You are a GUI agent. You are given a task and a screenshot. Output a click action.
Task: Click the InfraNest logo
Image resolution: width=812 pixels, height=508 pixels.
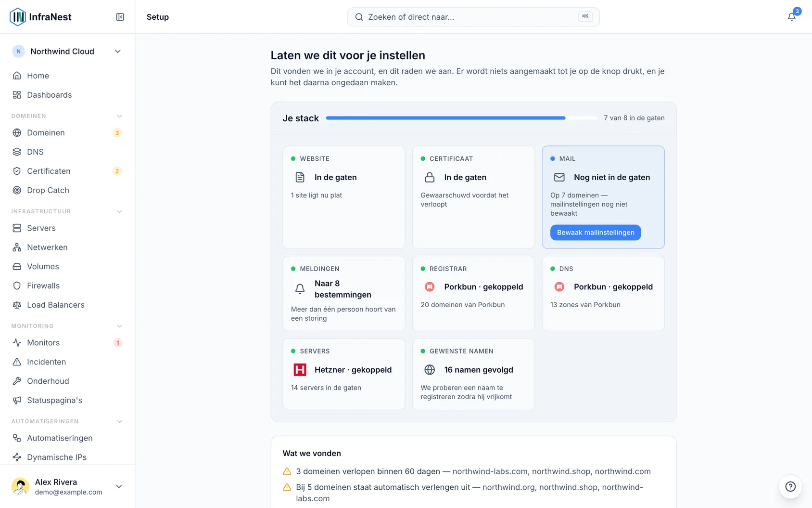click(x=40, y=17)
